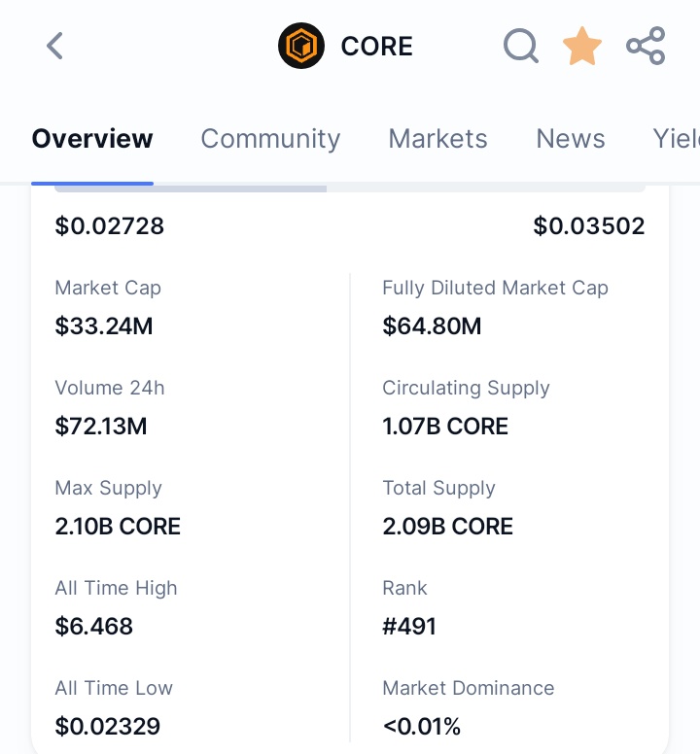Image resolution: width=700 pixels, height=754 pixels.
Task: Tap the Max Supply label
Action: coord(108,488)
